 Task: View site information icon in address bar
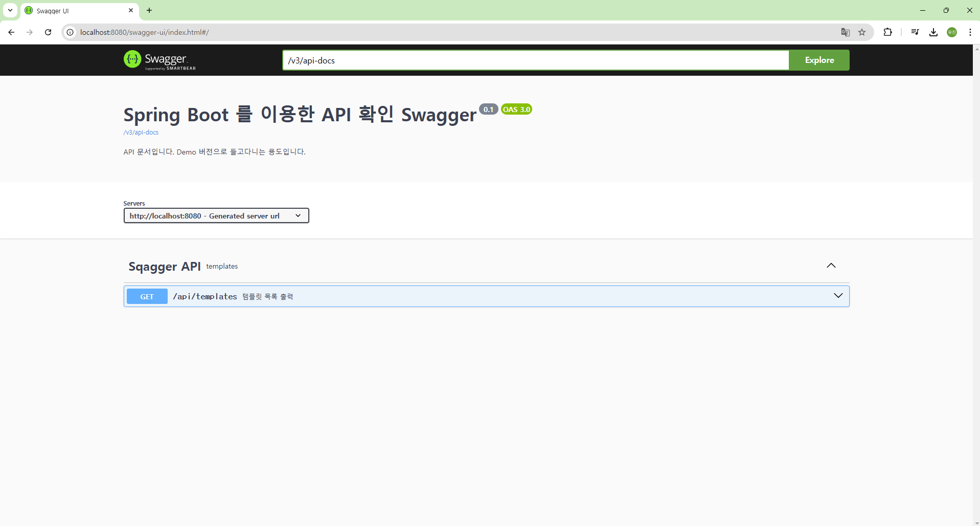coord(70,32)
